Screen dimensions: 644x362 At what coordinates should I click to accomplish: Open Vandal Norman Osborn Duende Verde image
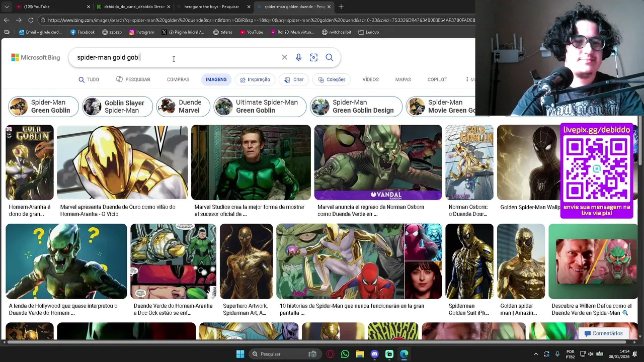click(x=378, y=162)
